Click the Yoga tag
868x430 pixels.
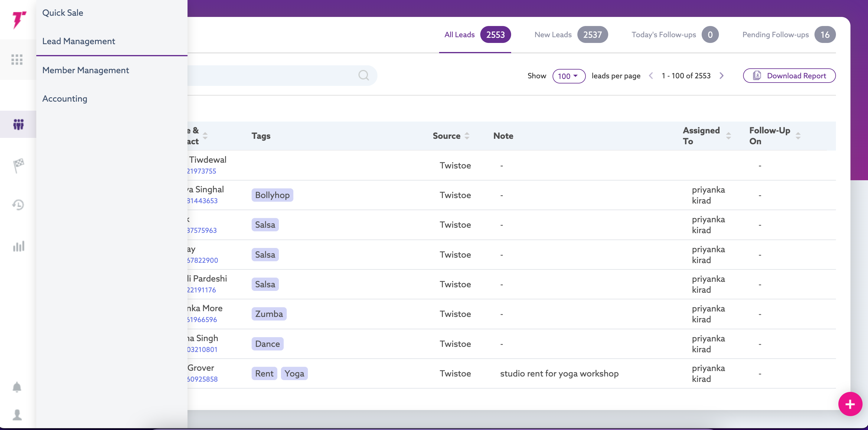[294, 374]
